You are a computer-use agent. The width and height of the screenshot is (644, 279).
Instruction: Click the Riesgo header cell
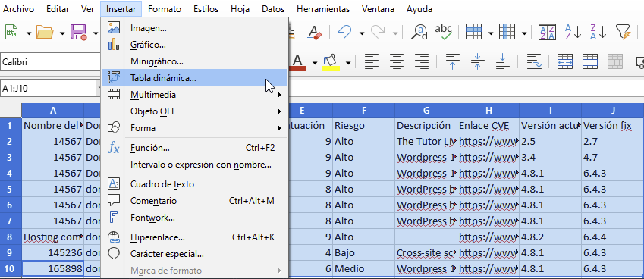(363, 126)
